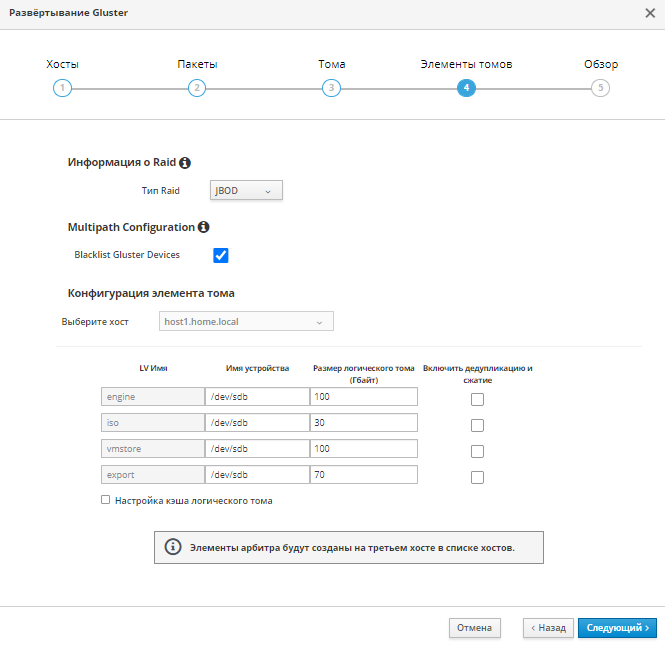Click the iso volume size field
Screen dimensions: 665x646
tap(363, 422)
